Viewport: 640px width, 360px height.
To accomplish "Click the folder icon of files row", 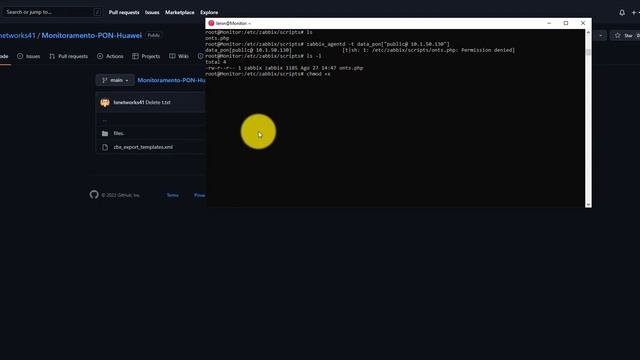I will click(105, 133).
